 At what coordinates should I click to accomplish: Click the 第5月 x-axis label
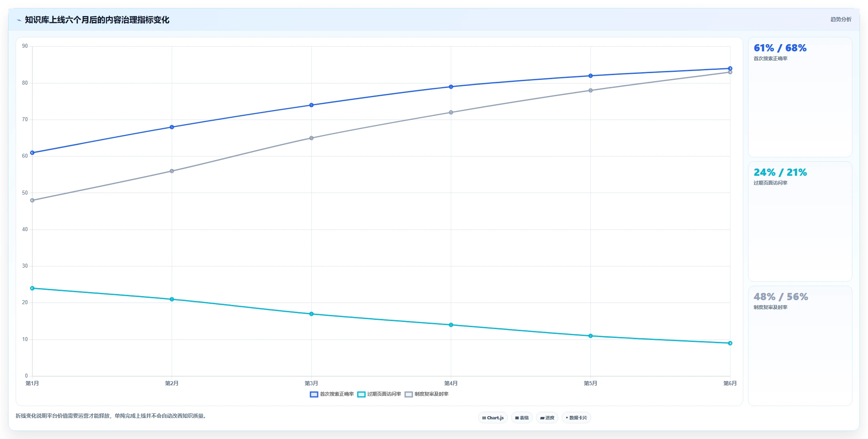590,383
